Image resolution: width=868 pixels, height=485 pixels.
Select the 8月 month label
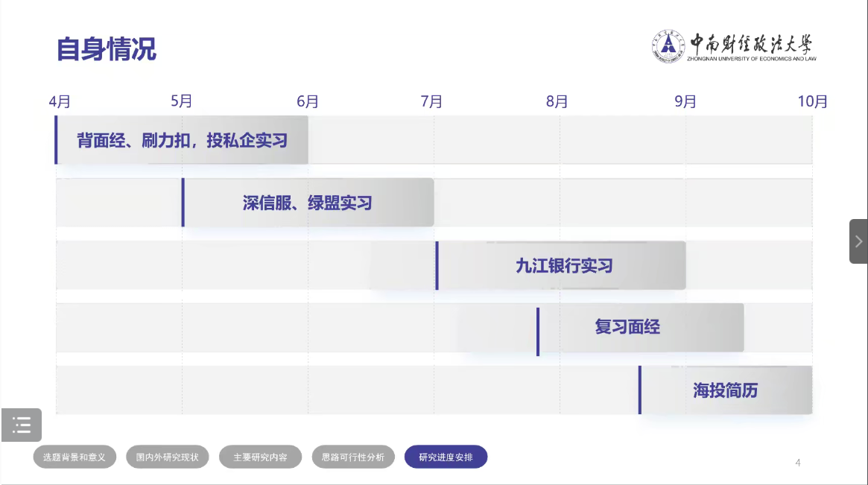[557, 101]
